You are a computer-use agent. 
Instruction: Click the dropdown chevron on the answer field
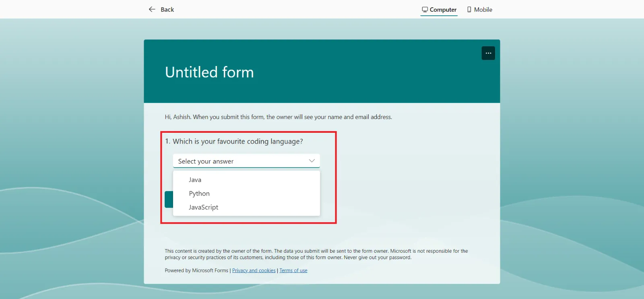pyautogui.click(x=311, y=161)
